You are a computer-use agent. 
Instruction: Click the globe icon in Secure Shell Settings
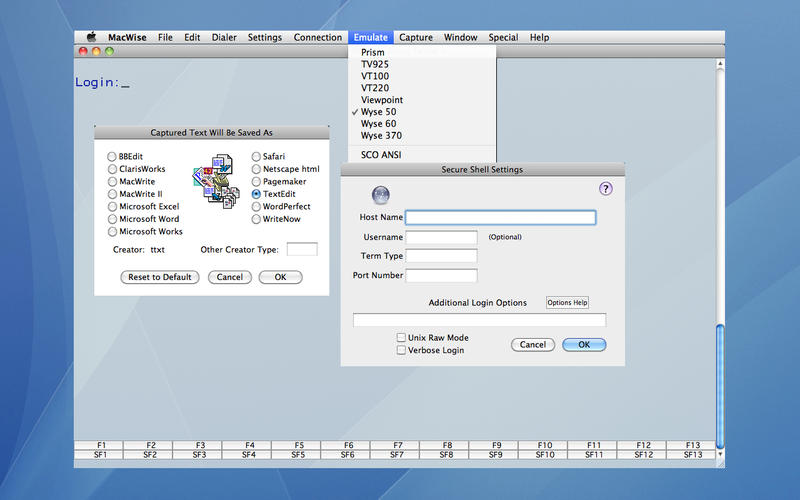pos(381,195)
